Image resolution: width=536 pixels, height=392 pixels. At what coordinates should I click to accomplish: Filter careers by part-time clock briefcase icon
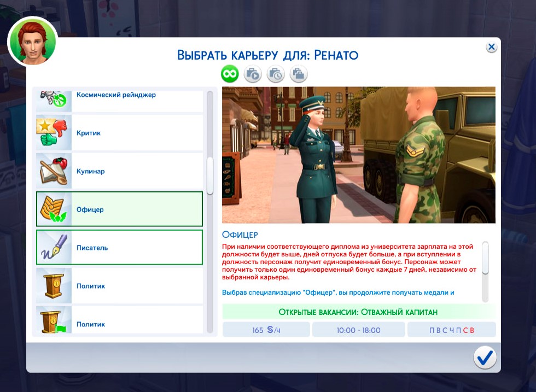[x=276, y=74]
